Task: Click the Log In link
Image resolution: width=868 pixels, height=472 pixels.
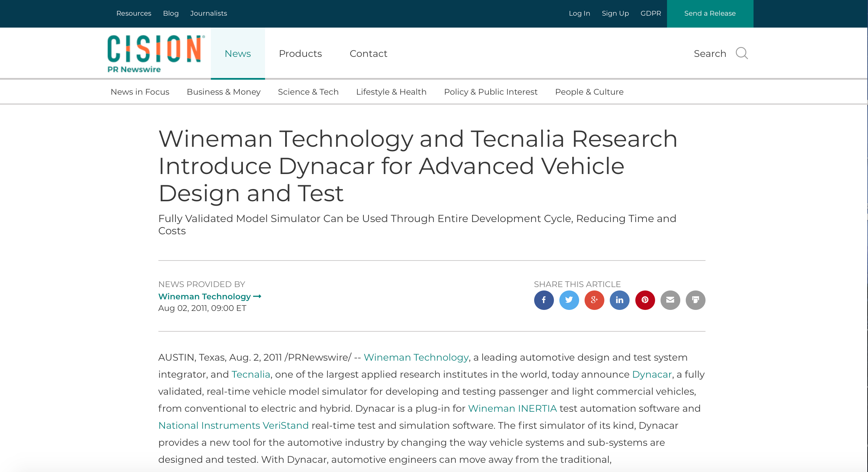Action: pos(579,14)
